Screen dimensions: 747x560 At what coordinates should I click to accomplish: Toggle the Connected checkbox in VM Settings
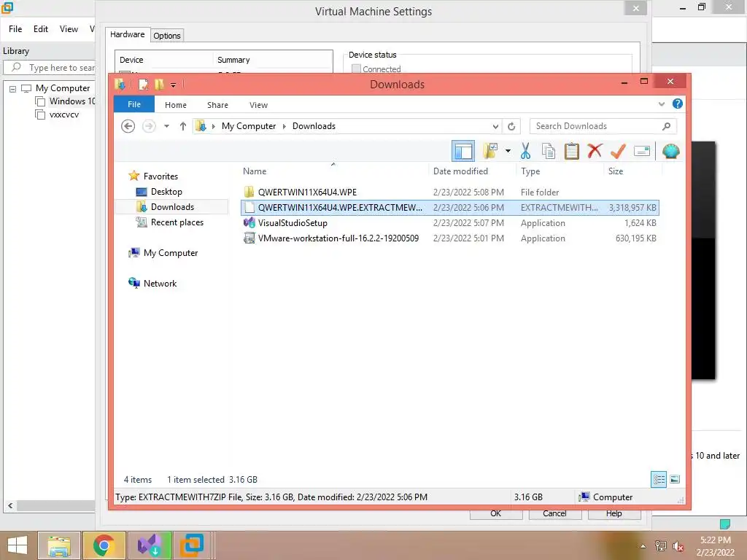(356, 69)
